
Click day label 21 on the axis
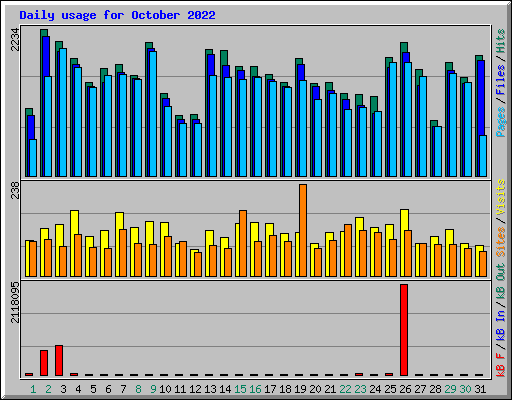(330, 389)
